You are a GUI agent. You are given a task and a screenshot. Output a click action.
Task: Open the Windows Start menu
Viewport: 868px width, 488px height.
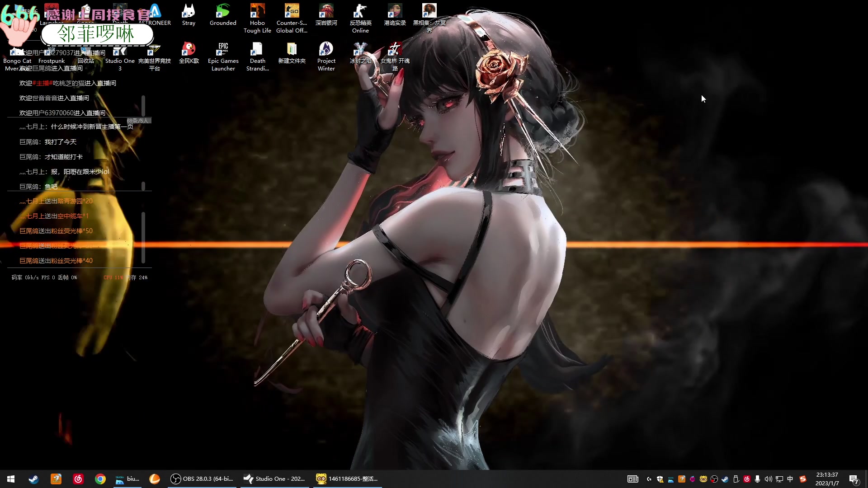click(x=11, y=479)
